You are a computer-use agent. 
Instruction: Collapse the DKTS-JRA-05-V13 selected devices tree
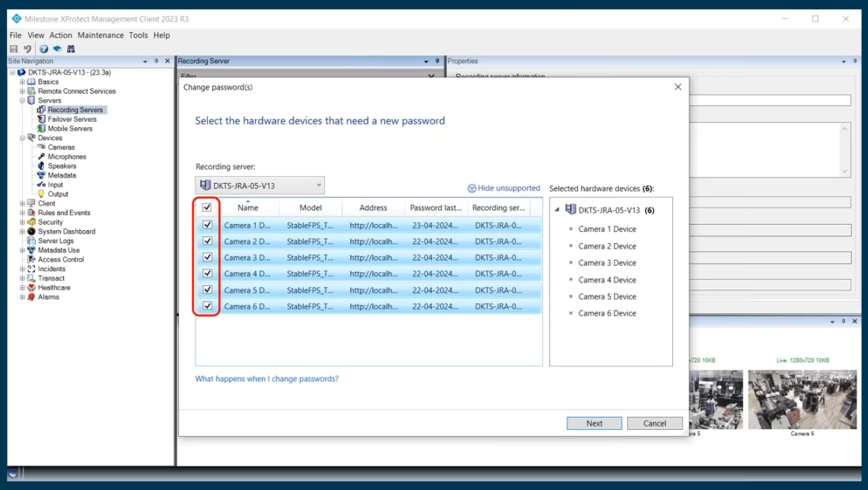point(557,210)
